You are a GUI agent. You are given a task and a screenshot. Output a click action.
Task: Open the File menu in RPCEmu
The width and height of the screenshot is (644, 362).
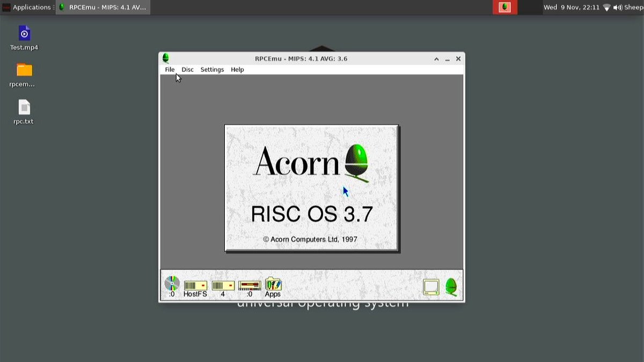[170, 70]
